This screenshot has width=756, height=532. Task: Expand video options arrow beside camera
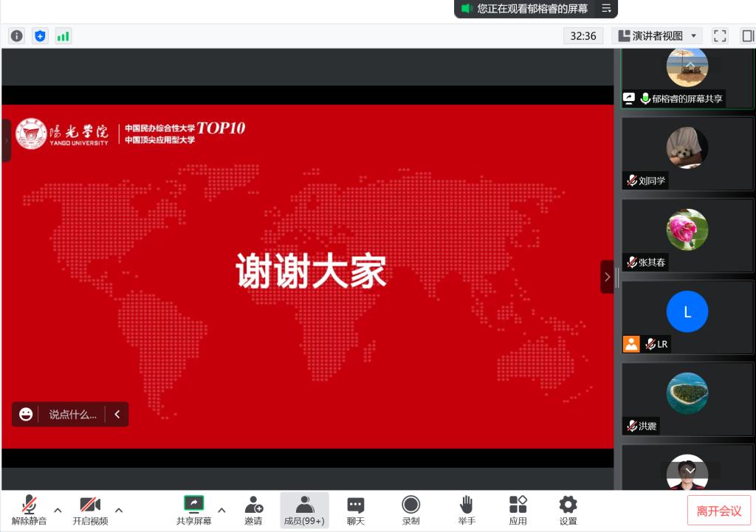pos(119,510)
